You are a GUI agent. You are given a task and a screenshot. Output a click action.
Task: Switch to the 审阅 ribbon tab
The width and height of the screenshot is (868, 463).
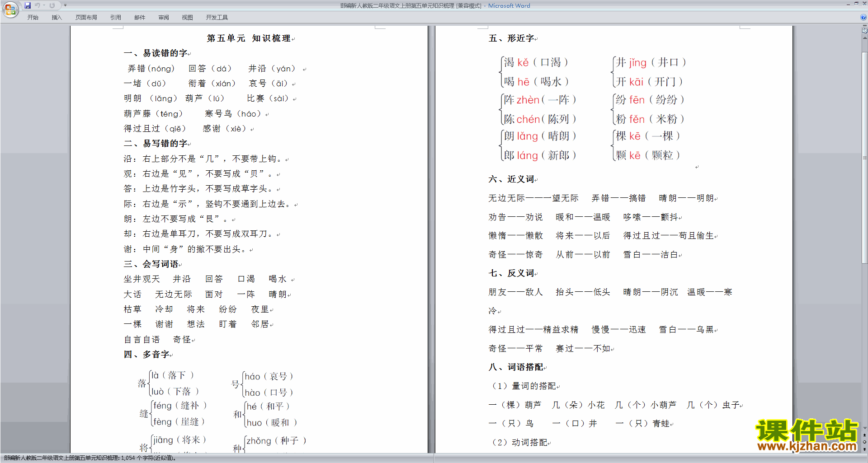(x=164, y=18)
